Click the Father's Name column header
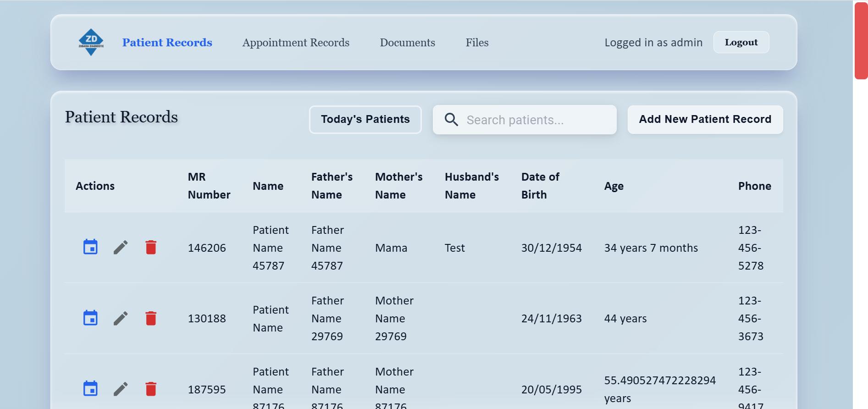 point(332,186)
